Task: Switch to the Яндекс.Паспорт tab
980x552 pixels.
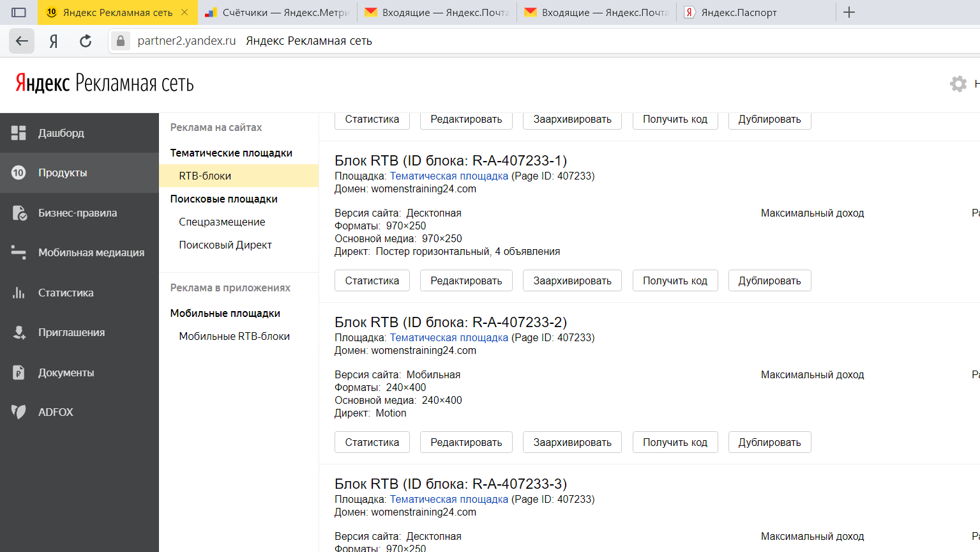Action: point(756,12)
